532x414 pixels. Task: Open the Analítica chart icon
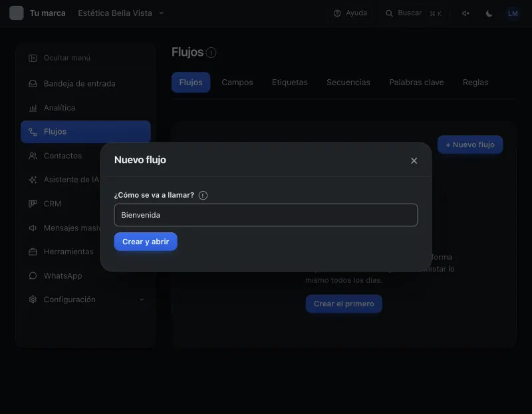point(33,108)
